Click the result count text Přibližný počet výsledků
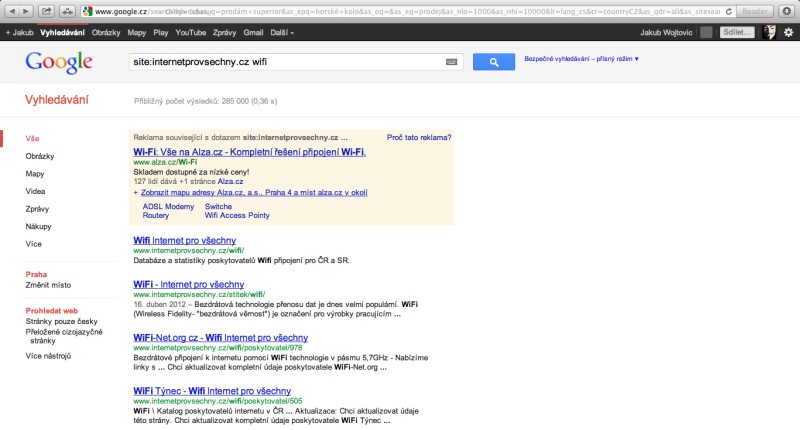This screenshot has width=800, height=430. (206, 101)
